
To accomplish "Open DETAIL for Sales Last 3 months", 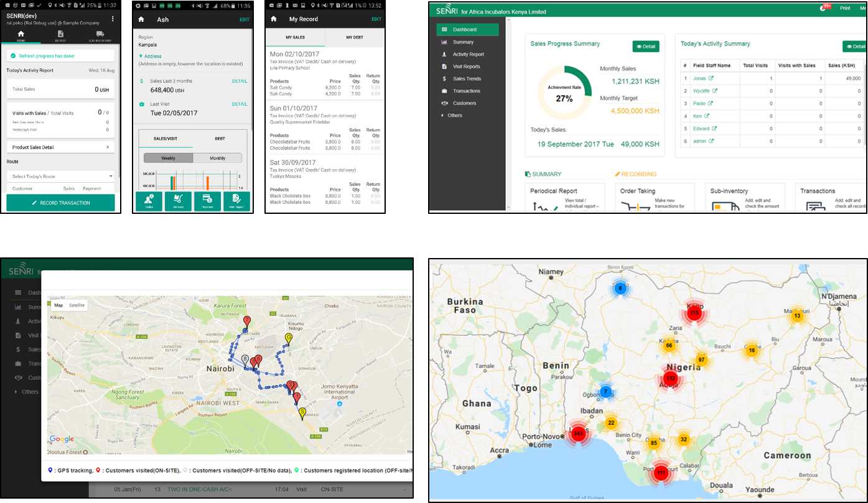I will [240, 81].
